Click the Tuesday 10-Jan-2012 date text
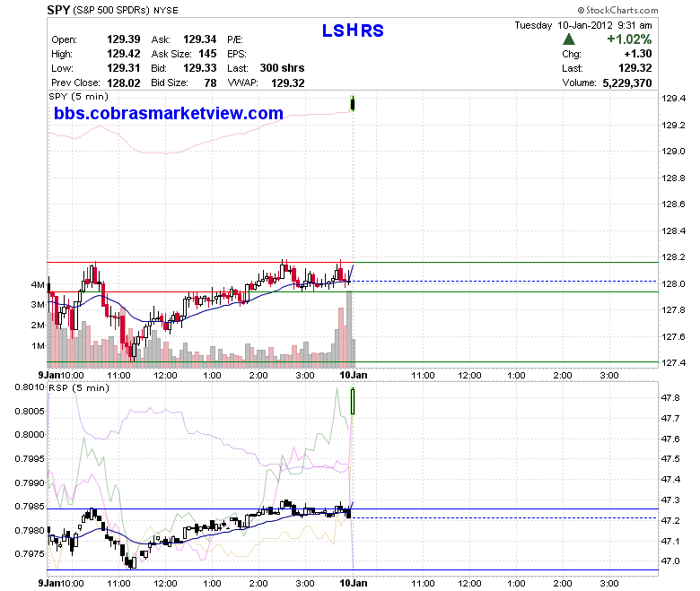 tap(564, 25)
